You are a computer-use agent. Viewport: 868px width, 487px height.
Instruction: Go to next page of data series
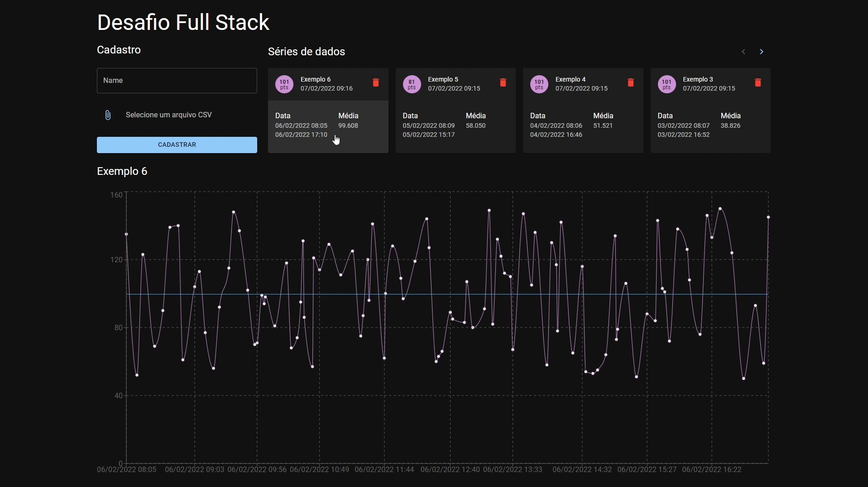(x=762, y=52)
